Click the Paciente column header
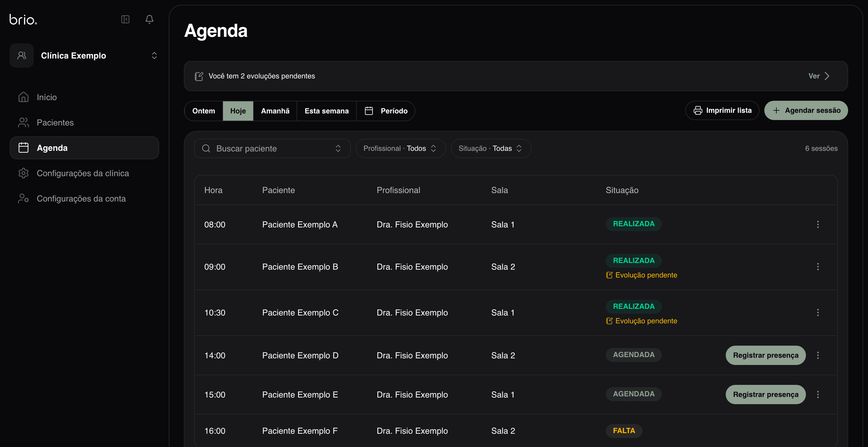The image size is (868, 447). (279, 190)
